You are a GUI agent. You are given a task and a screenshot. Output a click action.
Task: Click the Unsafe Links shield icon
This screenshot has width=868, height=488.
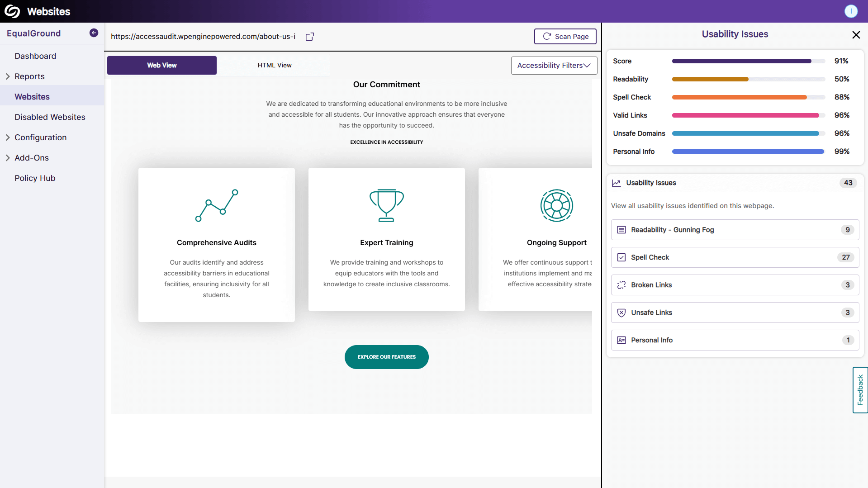621,313
